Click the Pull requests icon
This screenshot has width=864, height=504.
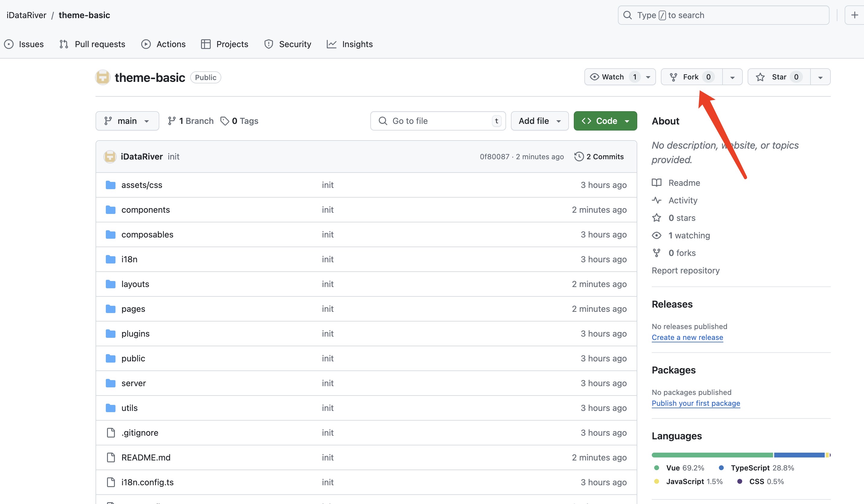click(x=63, y=44)
